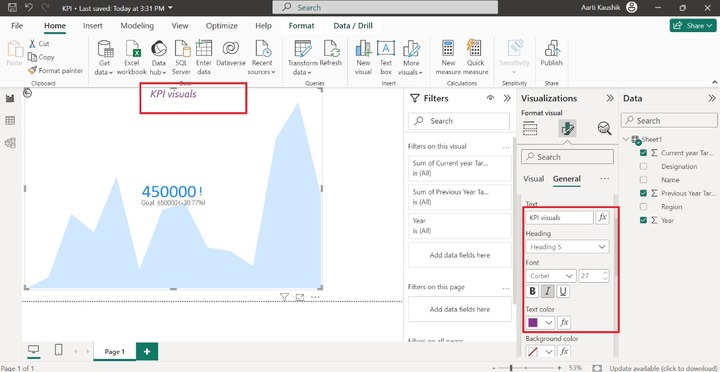
Task: Open Recent sources list
Action: (x=262, y=57)
